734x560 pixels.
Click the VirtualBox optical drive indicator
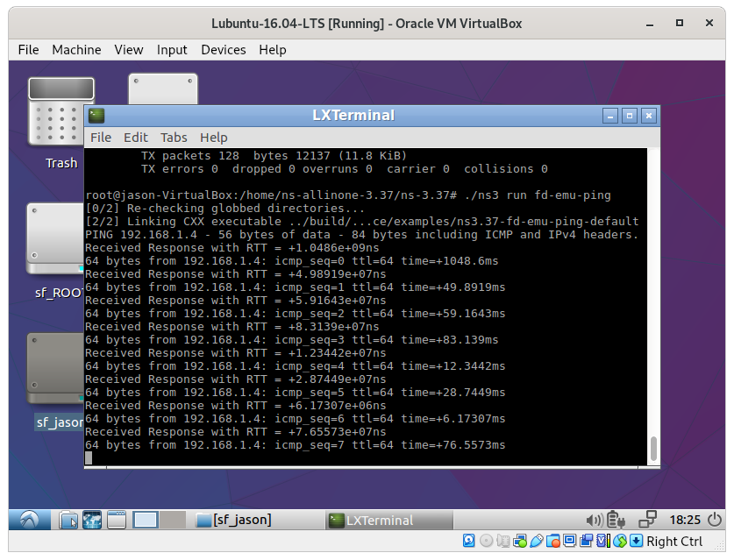pyautogui.click(x=487, y=541)
